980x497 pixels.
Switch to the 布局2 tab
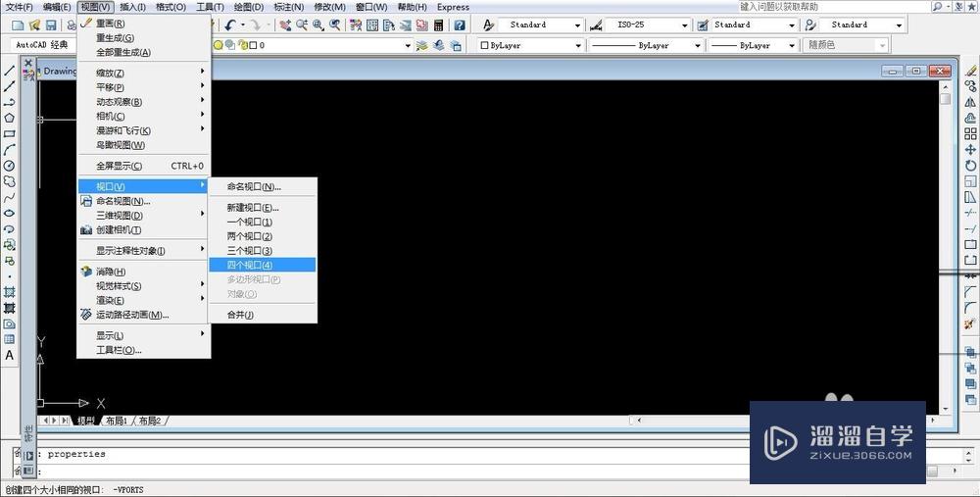click(x=149, y=421)
